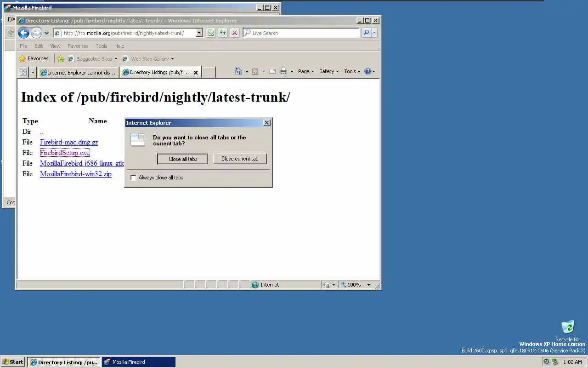Click the blue Help question mark icon
Image resolution: width=588 pixels, height=368 pixels.
(x=367, y=71)
